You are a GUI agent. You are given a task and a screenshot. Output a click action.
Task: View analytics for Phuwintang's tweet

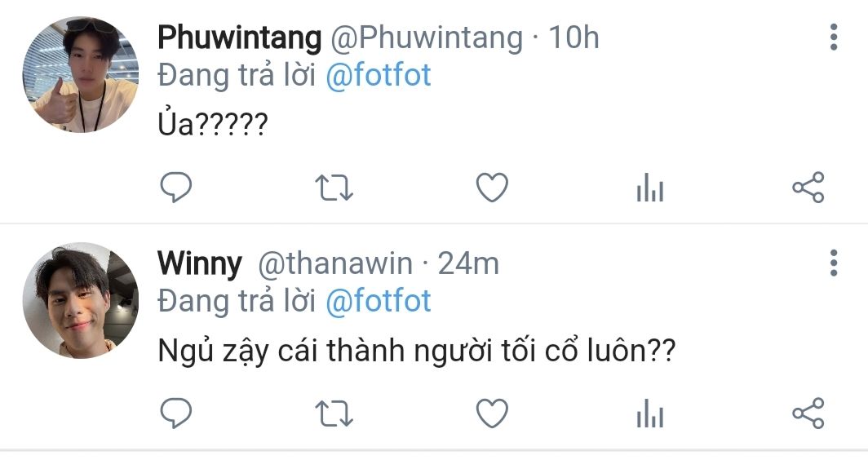tap(649, 189)
